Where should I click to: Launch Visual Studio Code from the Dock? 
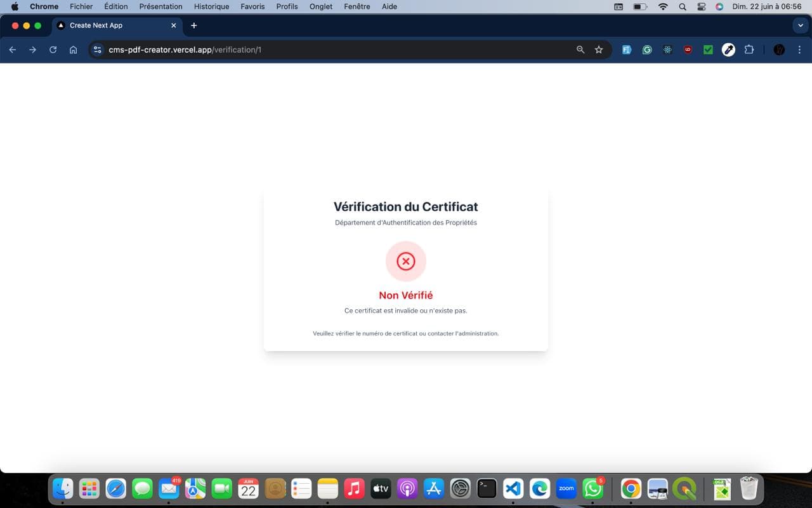513,488
